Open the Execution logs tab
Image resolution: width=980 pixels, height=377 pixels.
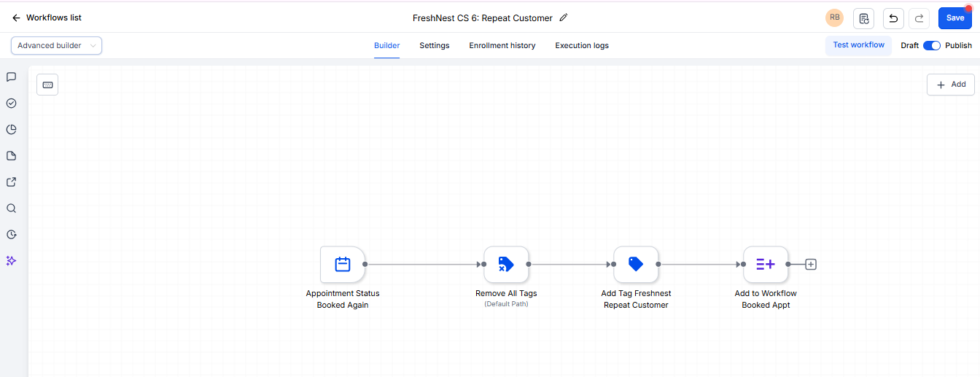pos(582,45)
